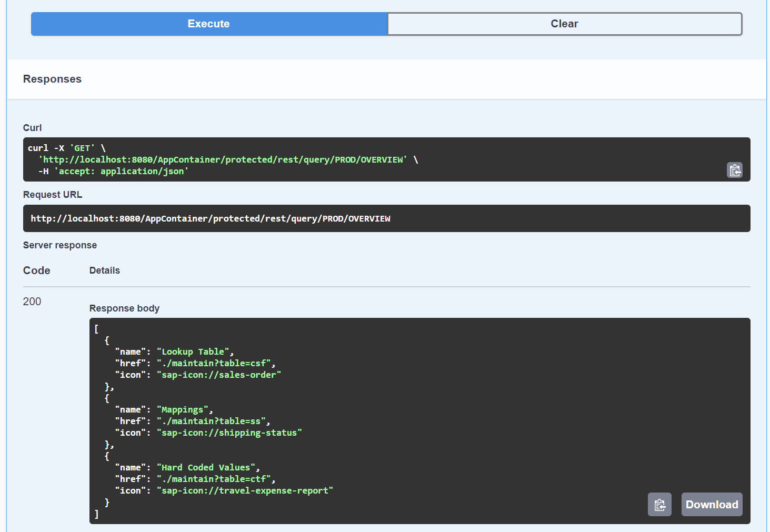
Task: Click the blue Execute button
Action: (x=209, y=24)
